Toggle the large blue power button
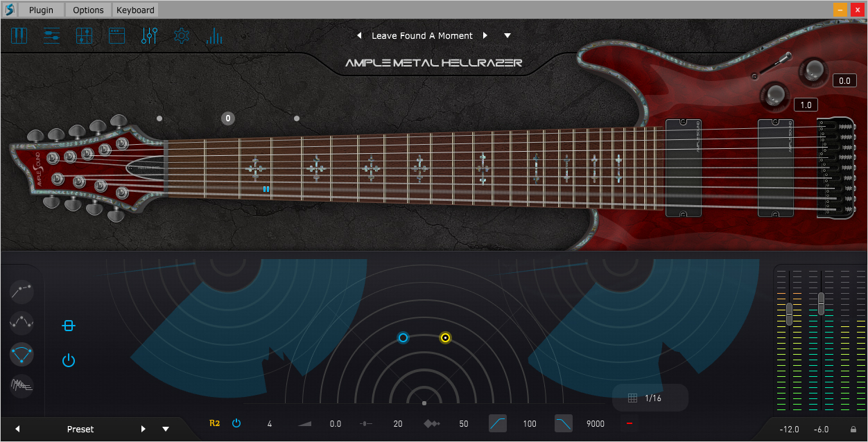The image size is (868, 442). (x=68, y=360)
